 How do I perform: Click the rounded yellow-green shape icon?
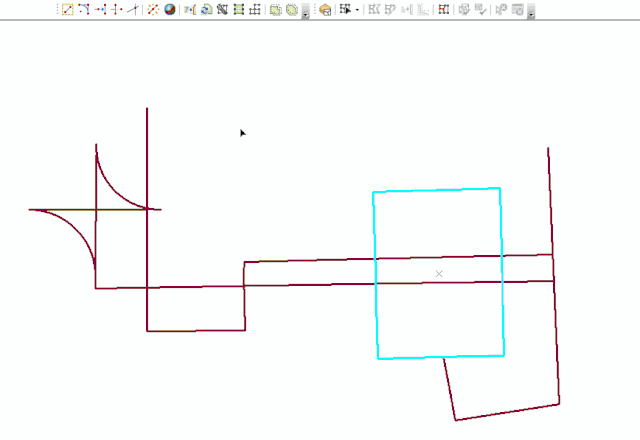point(291,9)
